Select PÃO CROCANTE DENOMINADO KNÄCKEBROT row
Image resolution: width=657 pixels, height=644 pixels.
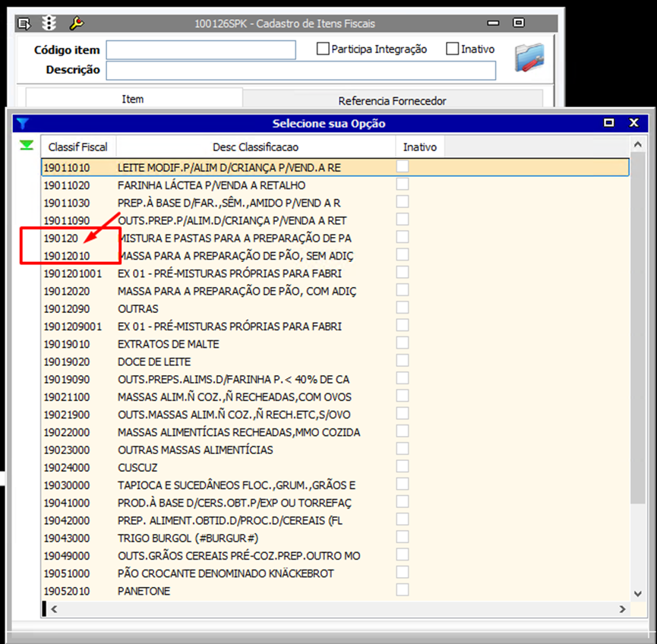pos(335,573)
